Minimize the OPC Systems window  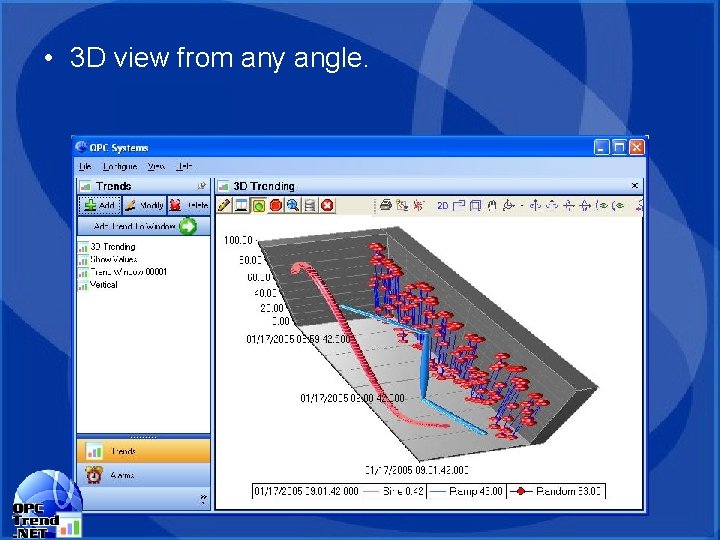(x=602, y=147)
